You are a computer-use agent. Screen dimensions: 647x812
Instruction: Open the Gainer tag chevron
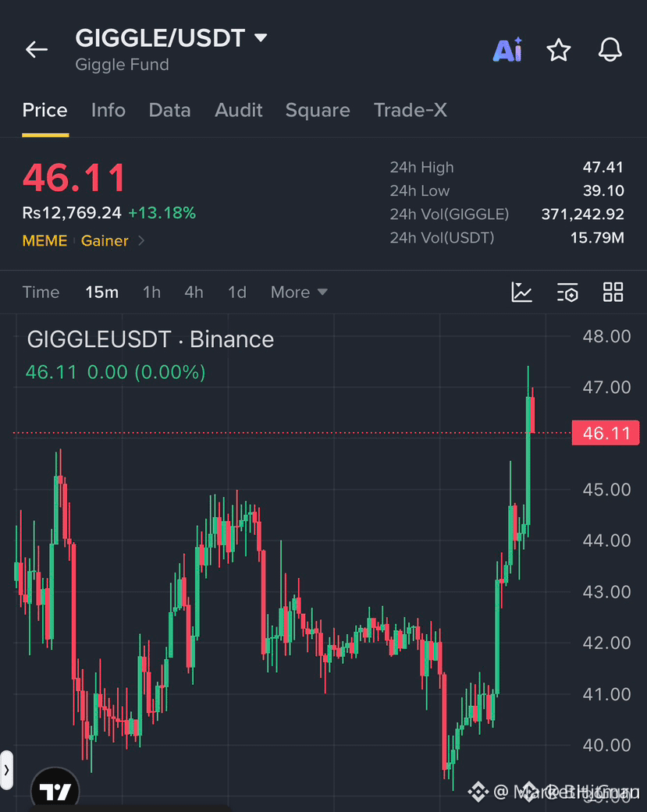141,241
